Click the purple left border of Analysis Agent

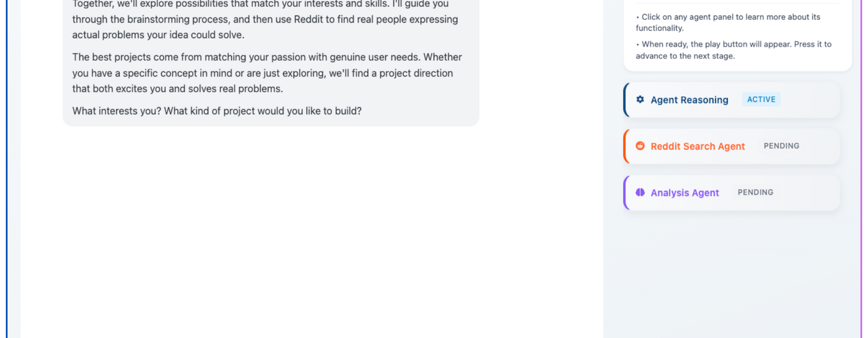[x=624, y=193]
